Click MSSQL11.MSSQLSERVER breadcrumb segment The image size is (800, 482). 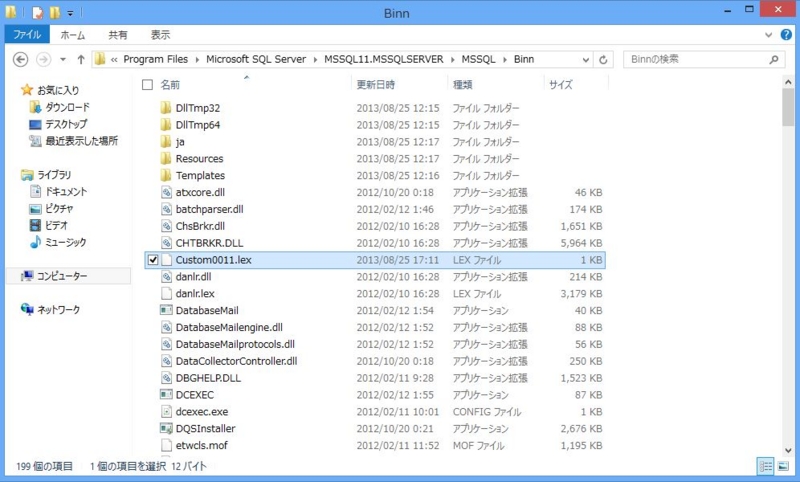(x=384, y=60)
